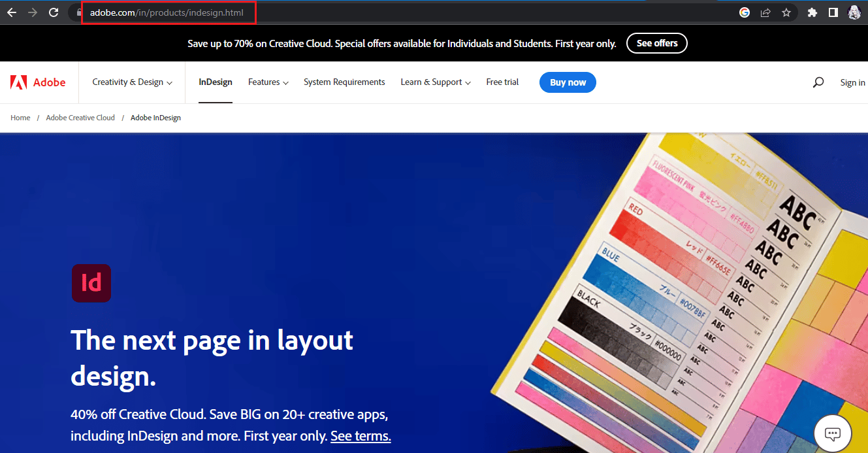Open the extensions puzzle icon
Viewport: 868px width, 453px height.
coord(812,12)
